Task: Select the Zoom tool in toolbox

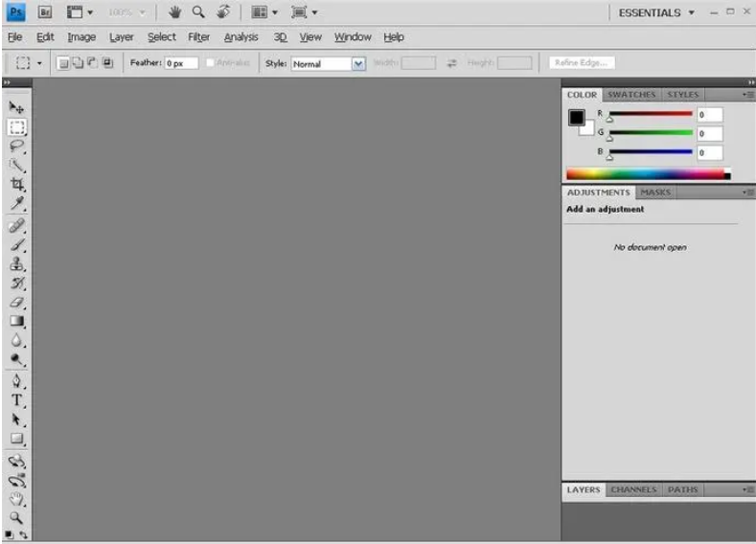Action: tap(17, 518)
